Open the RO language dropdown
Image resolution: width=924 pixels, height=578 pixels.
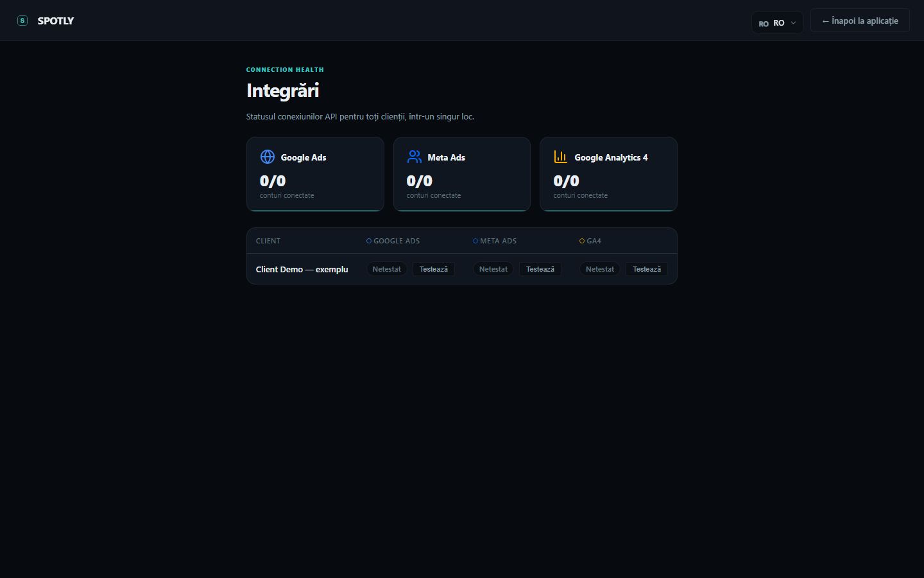(777, 22)
